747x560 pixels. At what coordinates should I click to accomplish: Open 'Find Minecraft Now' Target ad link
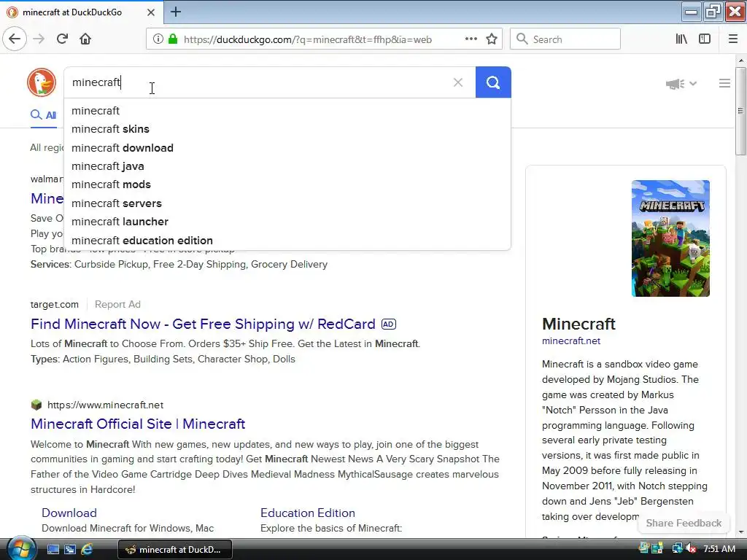[x=203, y=324]
